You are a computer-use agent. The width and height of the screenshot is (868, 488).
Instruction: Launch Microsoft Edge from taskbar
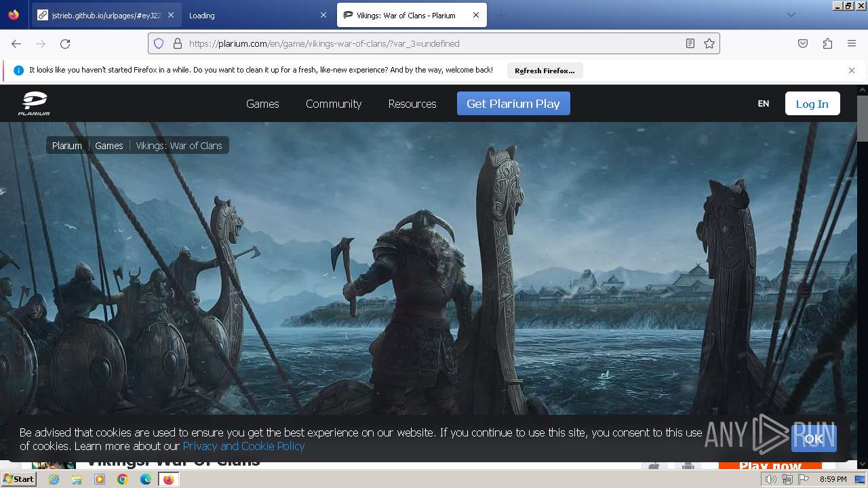tap(146, 479)
